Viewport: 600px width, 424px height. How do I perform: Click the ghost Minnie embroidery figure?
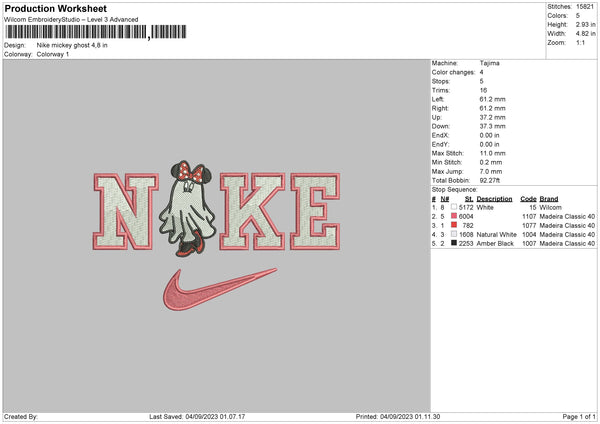click(187, 209)
